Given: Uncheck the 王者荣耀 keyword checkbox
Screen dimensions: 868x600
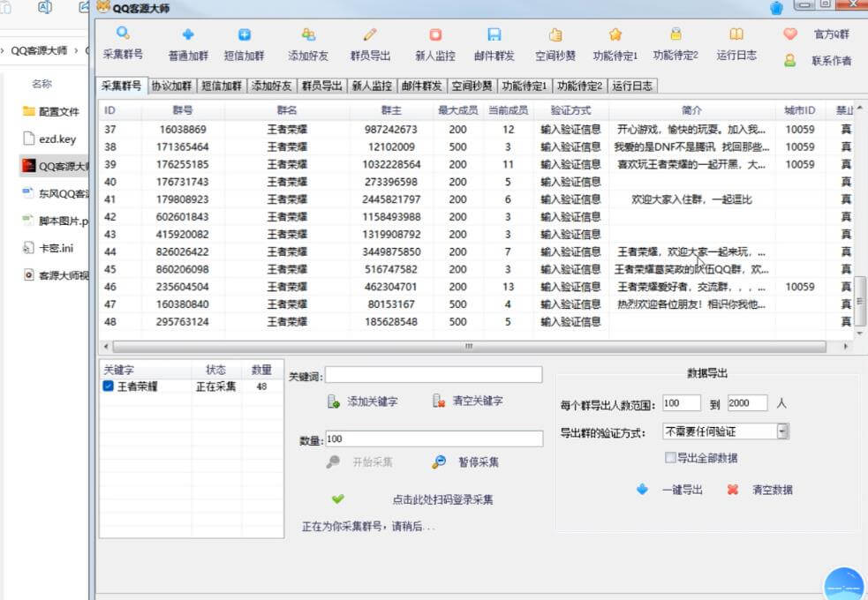Looking at the screenshot, I should coord(109,386).
